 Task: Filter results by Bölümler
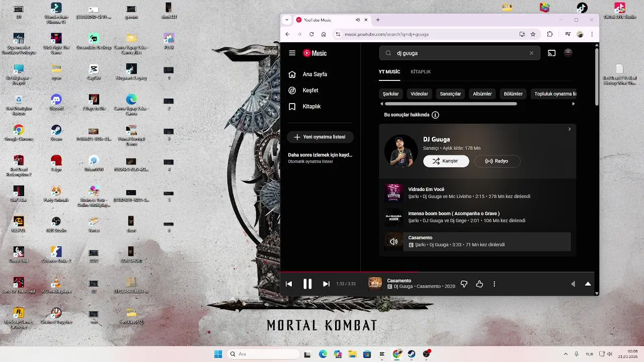[513, 94]
